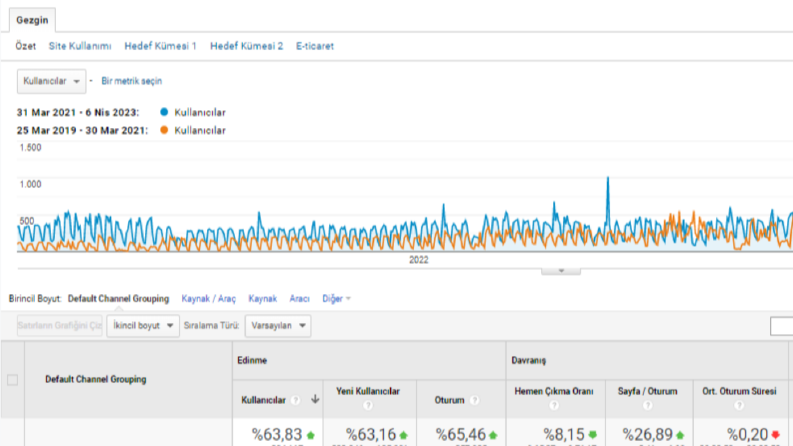793x446 pixels.
Task: Click the red down arrow beside %0,20
Action: click(775, 435)
